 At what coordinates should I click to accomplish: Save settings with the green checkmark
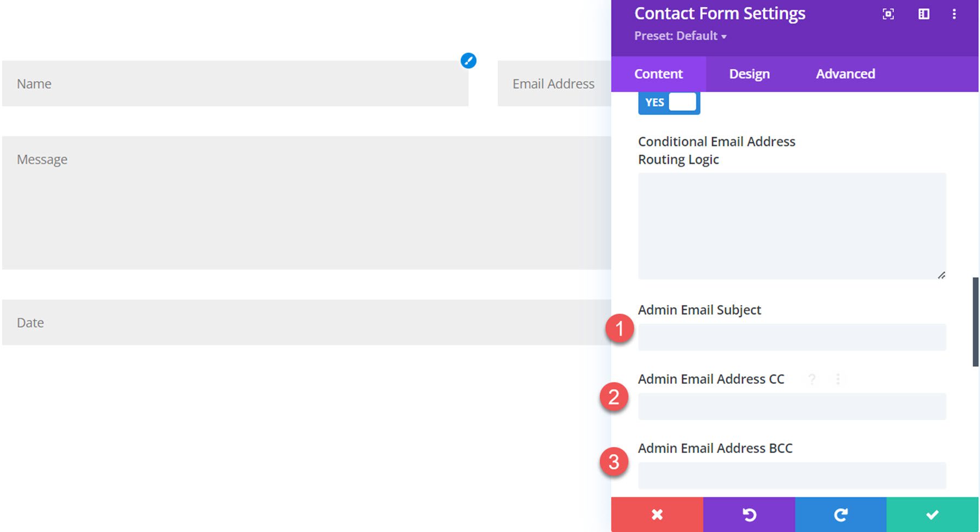tap(933, 514)
